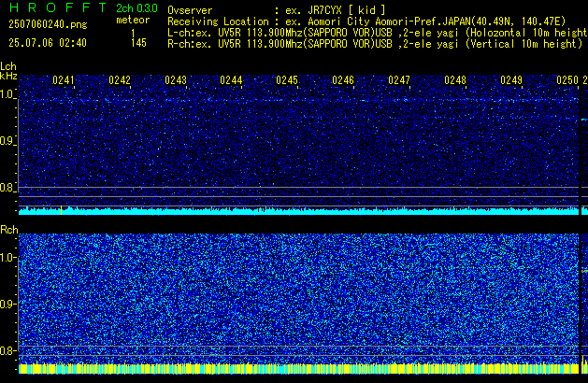Click the HROFFT title text
Image resolution: width=588 pixels, height=383 pixels.
(x=58, y=7)
